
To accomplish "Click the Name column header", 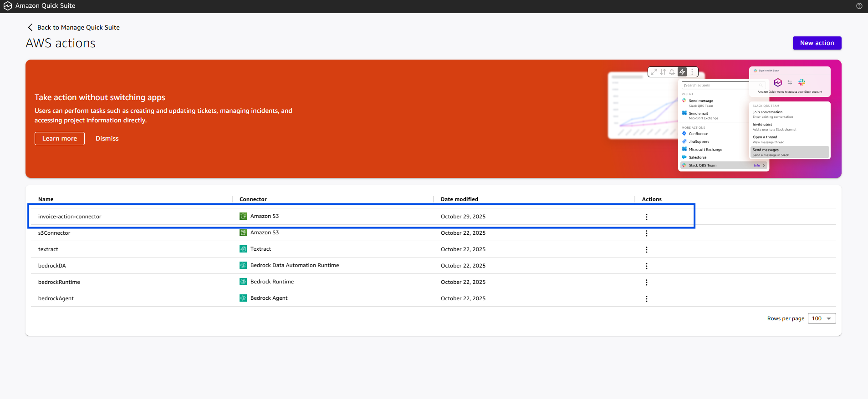I will tap(46, 199).
